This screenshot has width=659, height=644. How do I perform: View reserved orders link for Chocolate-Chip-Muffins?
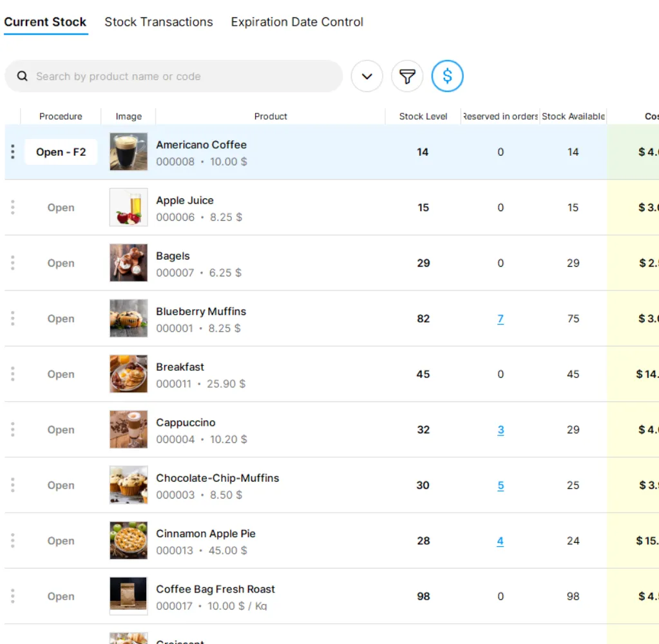(501, 486)
